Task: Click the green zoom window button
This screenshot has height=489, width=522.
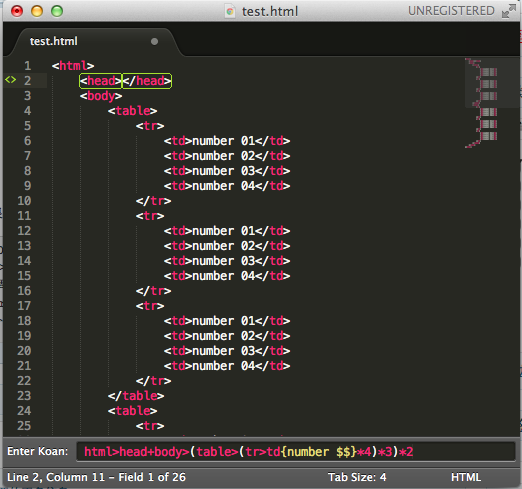Action: tap(57, 11)
